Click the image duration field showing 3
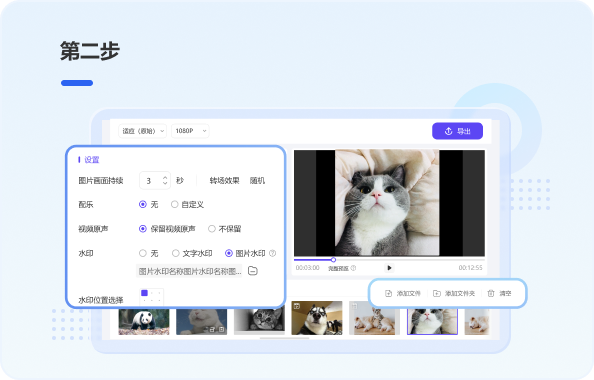This screenshot has height=380, width=594. click(155, 180)
